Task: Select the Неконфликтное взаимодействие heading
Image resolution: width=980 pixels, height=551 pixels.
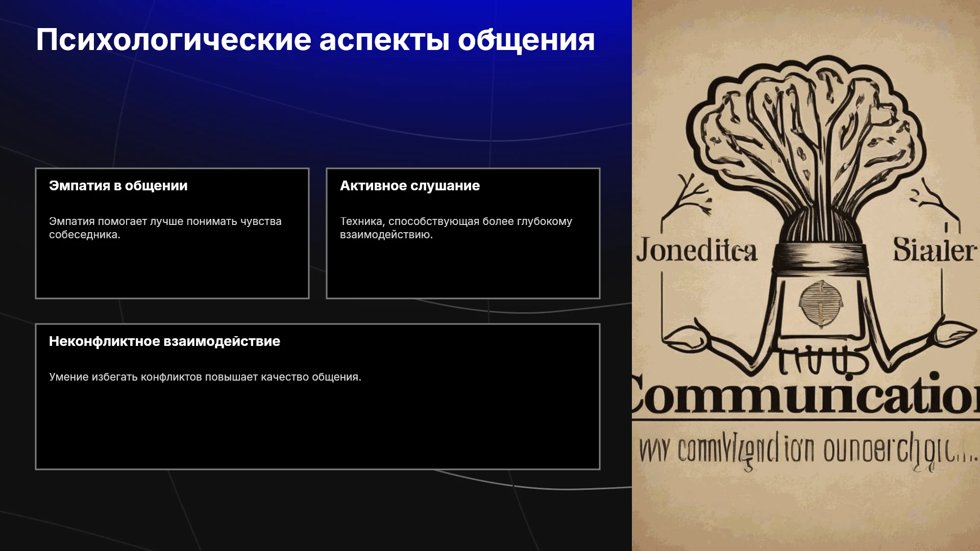Action: [x=164, y=341]
